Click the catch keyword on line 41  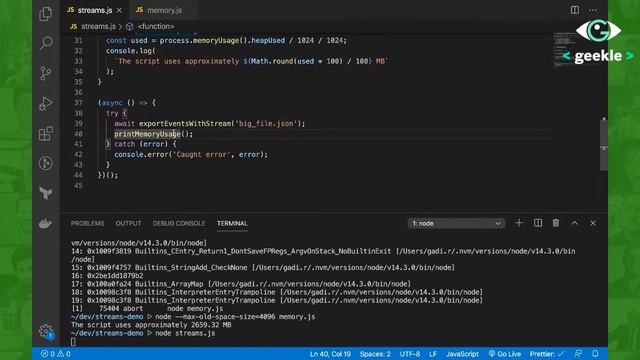click(124, 144)
